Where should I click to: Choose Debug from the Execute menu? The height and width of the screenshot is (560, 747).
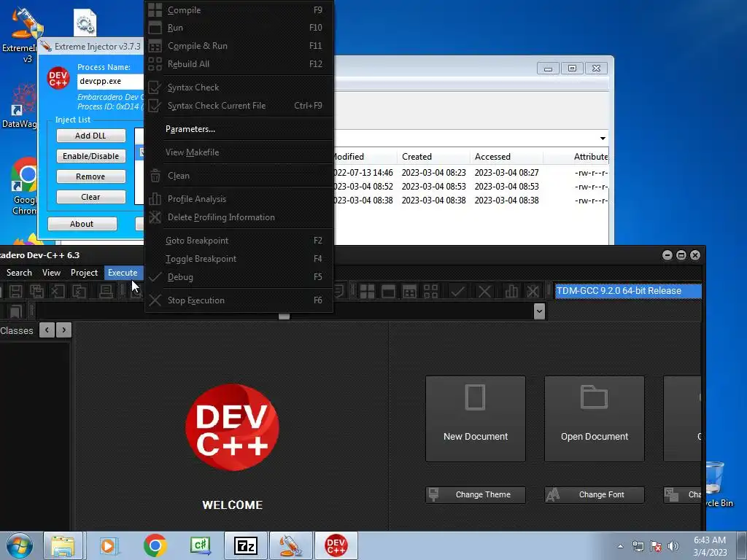[239, 276]
